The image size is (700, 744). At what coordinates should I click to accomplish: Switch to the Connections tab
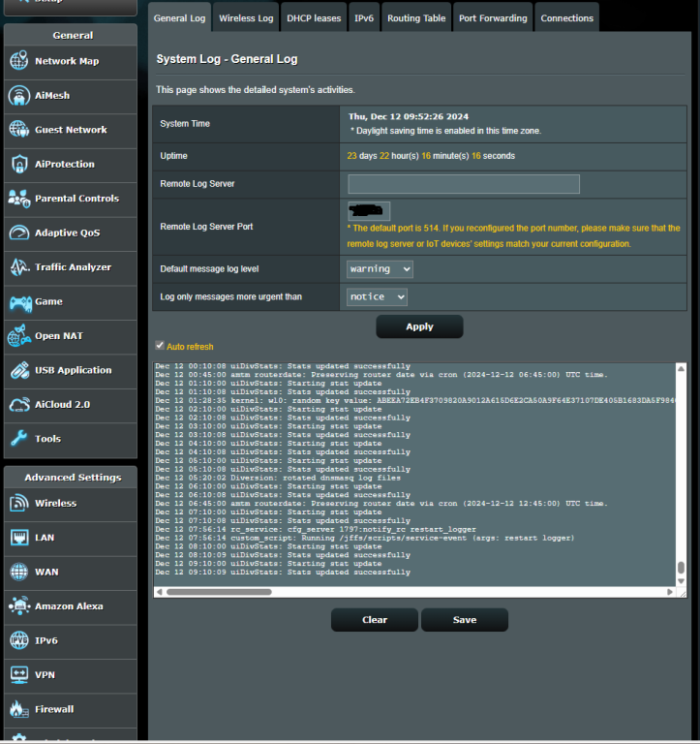click(x=566, y=18)
